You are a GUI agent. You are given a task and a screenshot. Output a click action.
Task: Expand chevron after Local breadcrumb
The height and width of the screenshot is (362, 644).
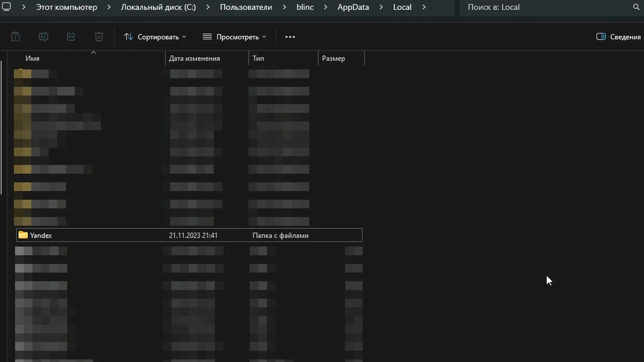pyautogui.click(x=424, y=7)
